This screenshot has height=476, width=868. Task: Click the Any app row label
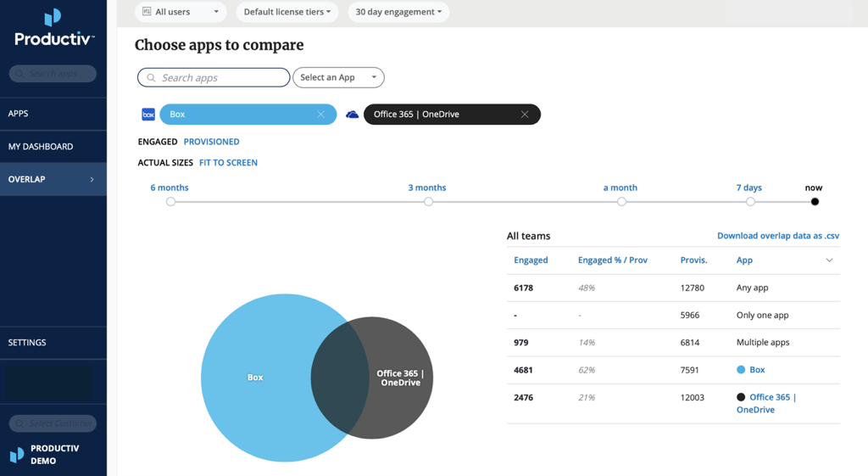click(x=753, y=288)
